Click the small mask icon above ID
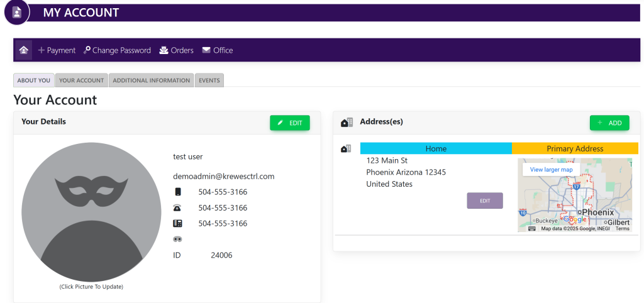The height and width of the screenshot is (303, 644). [177, 239]
